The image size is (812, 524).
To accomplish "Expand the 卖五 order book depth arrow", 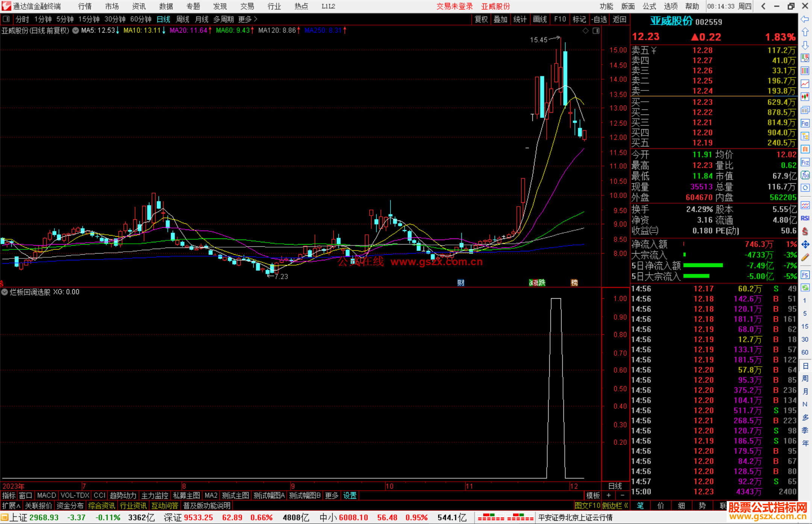I will click(654, 50).
